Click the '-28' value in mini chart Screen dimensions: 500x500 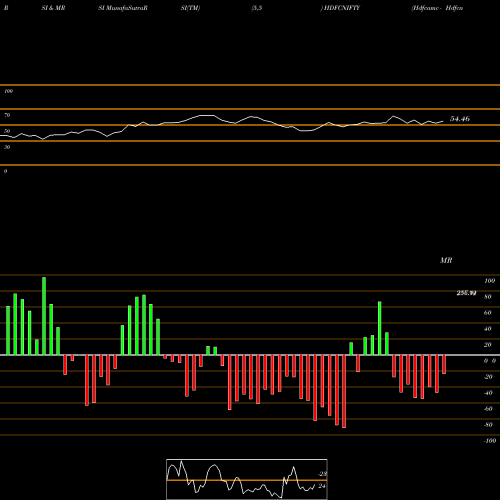(322, 474)
